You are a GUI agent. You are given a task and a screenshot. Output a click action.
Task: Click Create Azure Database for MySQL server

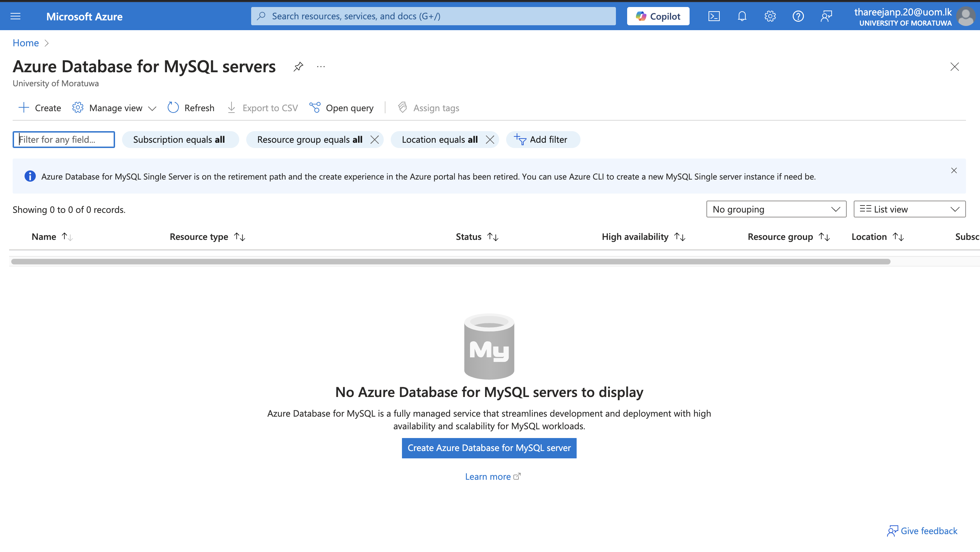(489, 448)
